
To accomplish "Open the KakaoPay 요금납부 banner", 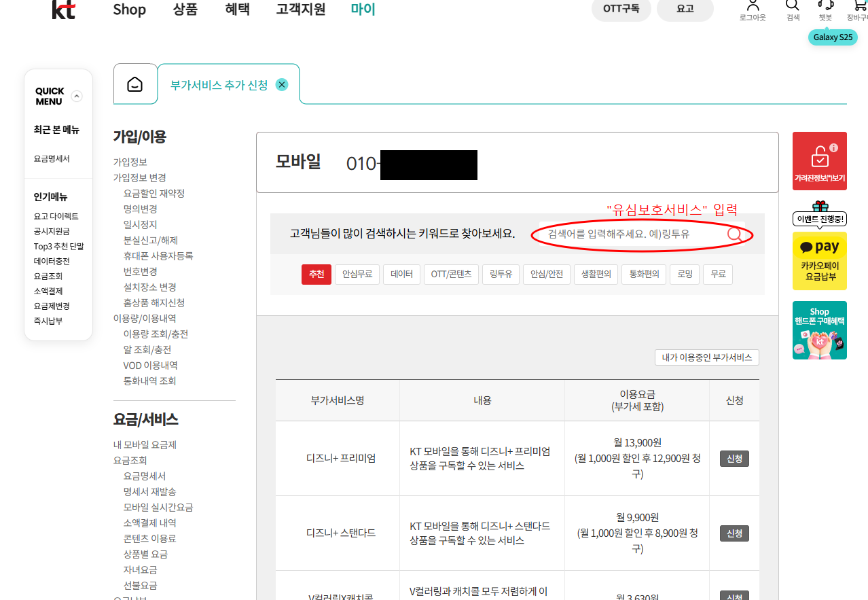I will 820,261.
